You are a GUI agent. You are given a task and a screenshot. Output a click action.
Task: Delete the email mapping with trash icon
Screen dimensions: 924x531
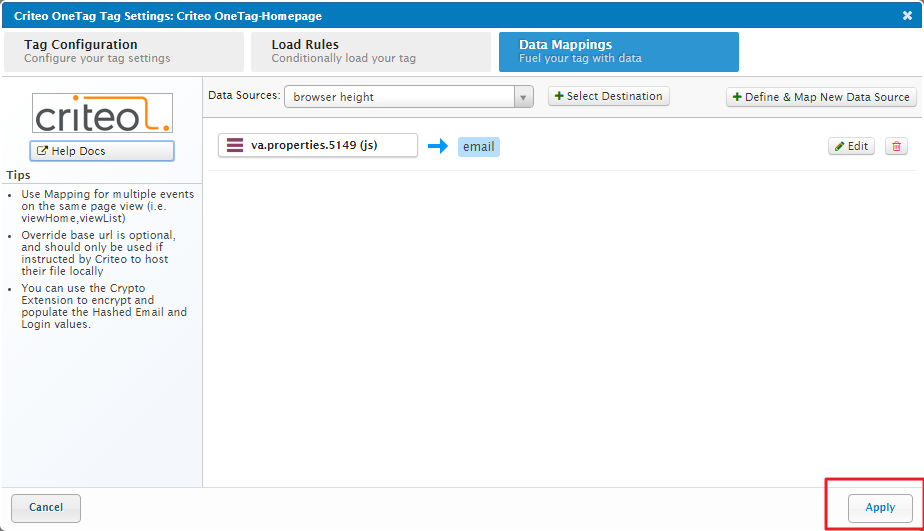(896, 146)
